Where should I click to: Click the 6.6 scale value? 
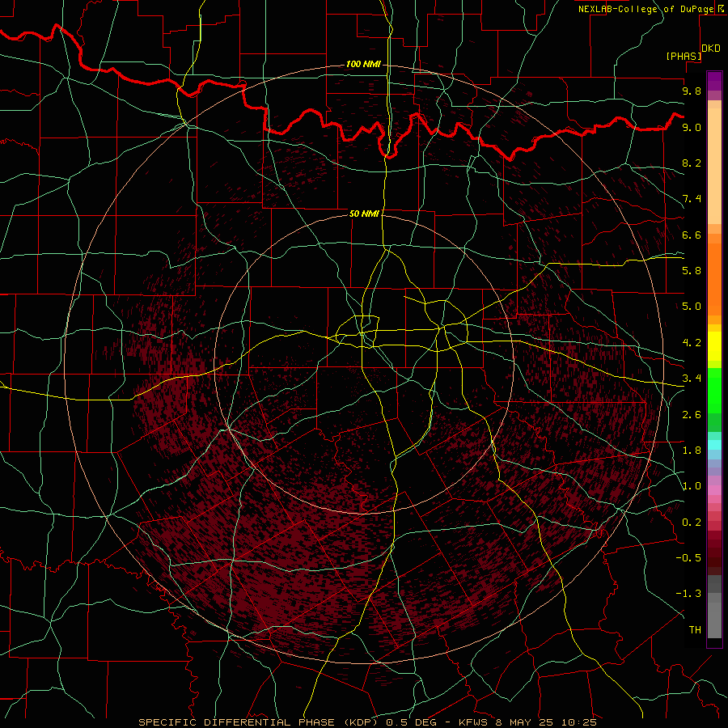(x=692, y=235)
